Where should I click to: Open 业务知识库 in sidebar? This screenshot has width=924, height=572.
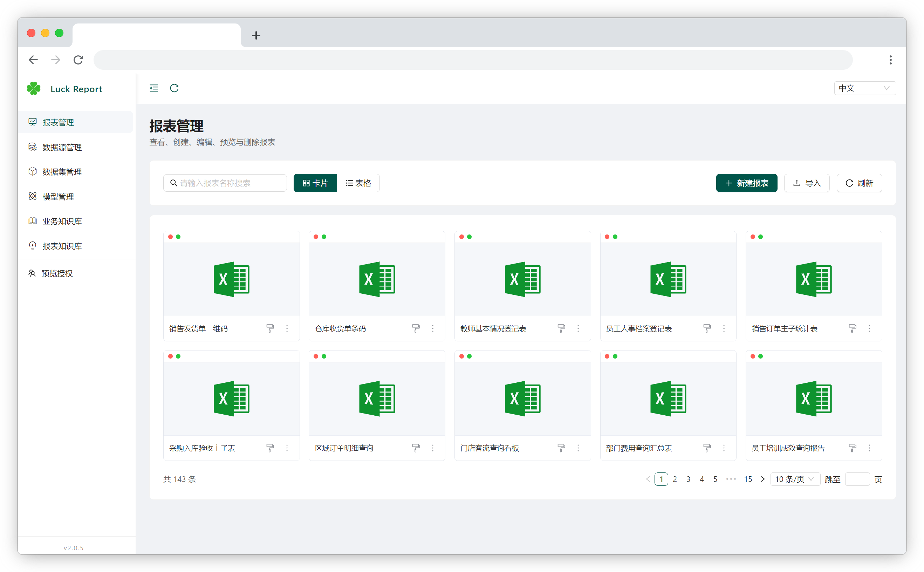[x=76, y=221]
